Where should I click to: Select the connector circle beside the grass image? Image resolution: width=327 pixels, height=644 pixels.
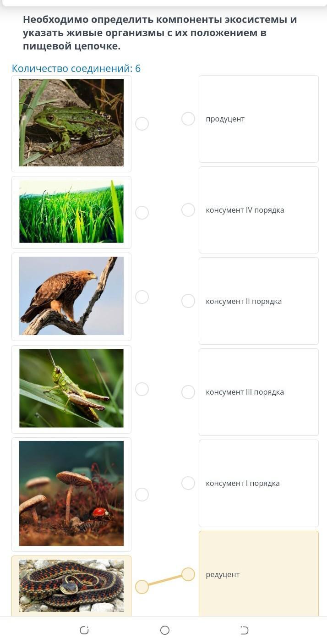142,213
